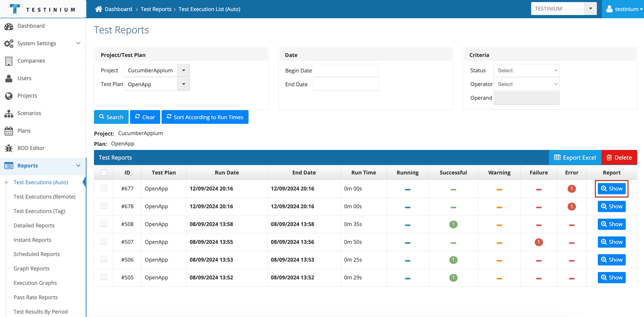Viewport: 644px width, 317px height.
Task: Click successful count badge for run #506
Action: pos(453,260)
